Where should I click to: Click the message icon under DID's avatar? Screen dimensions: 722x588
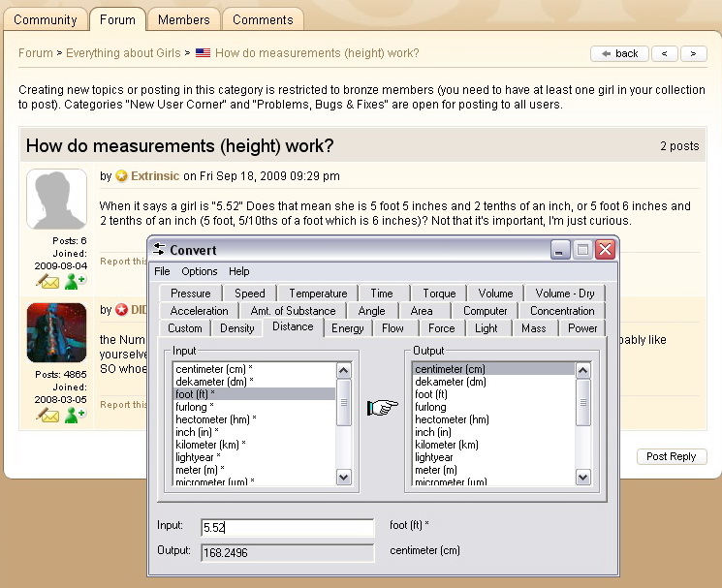pyautogui.click(x=47, y=416)
